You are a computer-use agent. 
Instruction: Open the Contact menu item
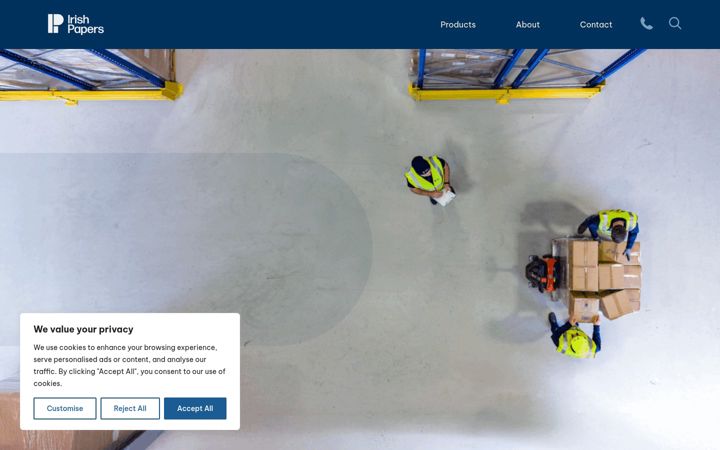596,25
